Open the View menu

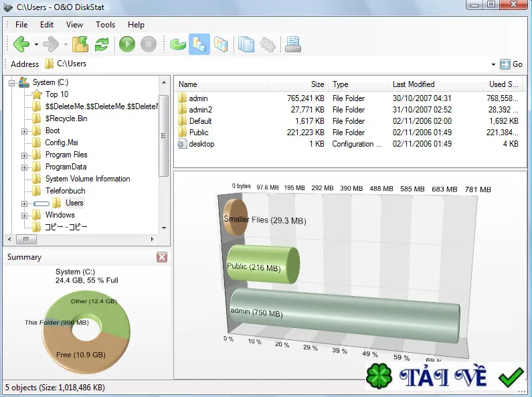(74, 25)
